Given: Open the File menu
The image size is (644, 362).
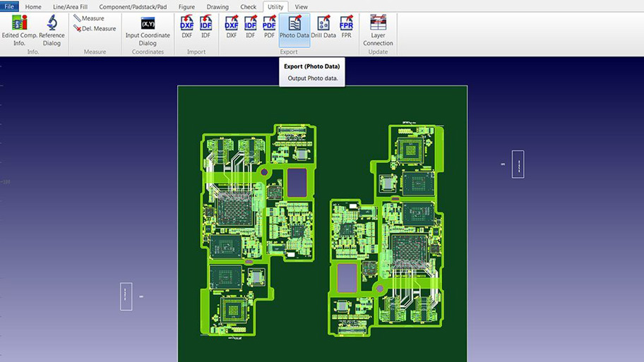Looking at the screenshot, I should tap(9, 6).
